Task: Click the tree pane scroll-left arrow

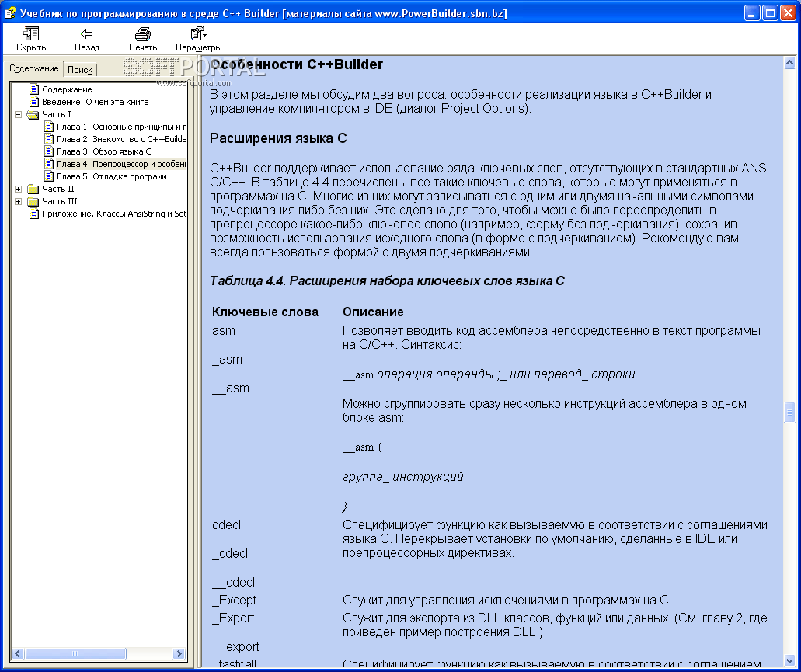Action: [x=18, y=653]
